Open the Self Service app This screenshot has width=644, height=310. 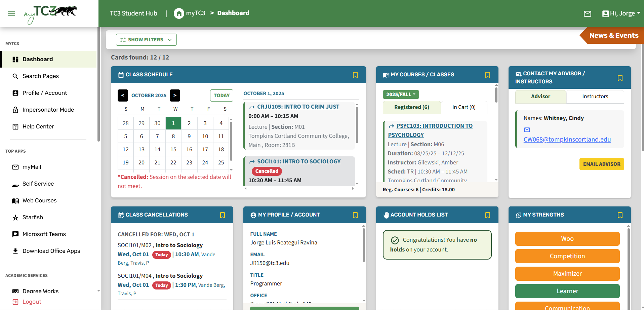[x=15, y=184]
